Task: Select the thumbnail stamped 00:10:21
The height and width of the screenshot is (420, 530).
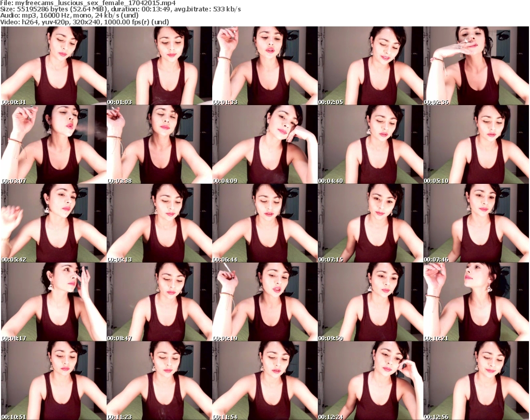Action: click(476, 302)
